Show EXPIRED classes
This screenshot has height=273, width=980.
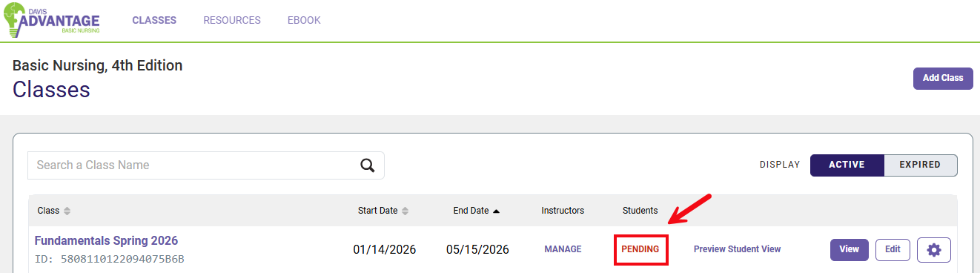920,165
